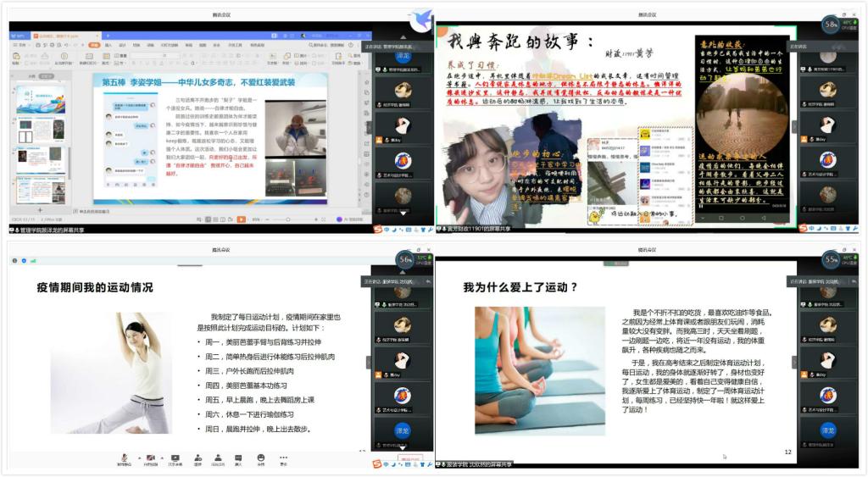Unmute the microphone in the meeting toolbar

pyautogui.click(x=125, y=458)
